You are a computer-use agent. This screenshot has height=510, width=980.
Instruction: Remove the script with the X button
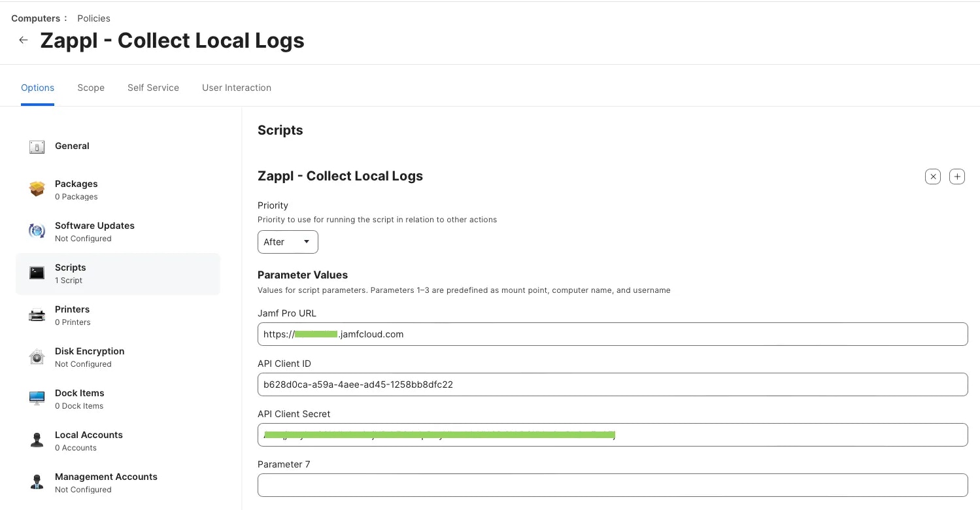[933, 177]
